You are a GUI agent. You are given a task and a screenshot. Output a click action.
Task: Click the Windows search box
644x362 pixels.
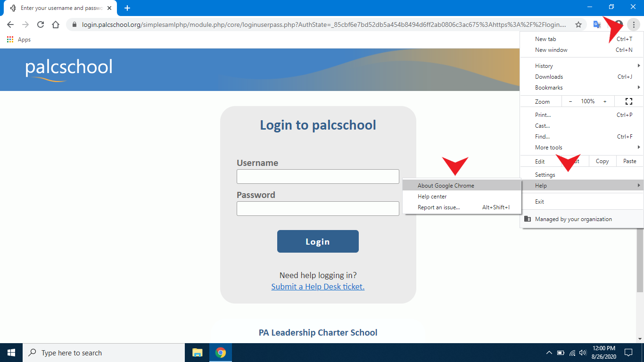click(104, 353)
